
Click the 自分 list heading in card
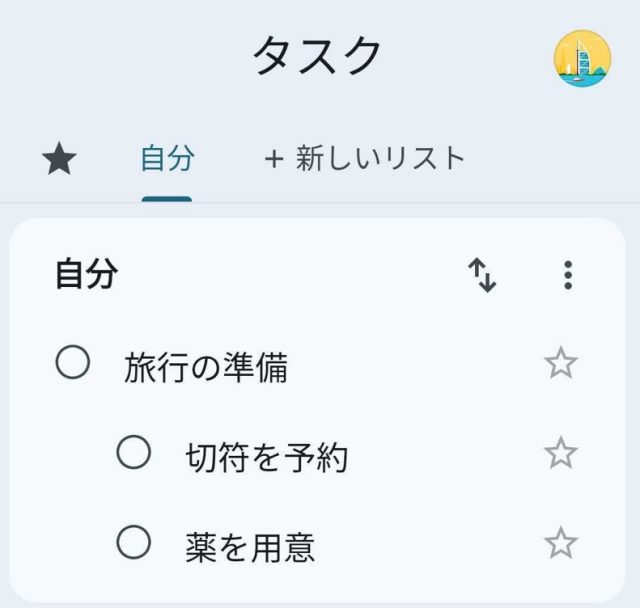(x=86, y=274)
